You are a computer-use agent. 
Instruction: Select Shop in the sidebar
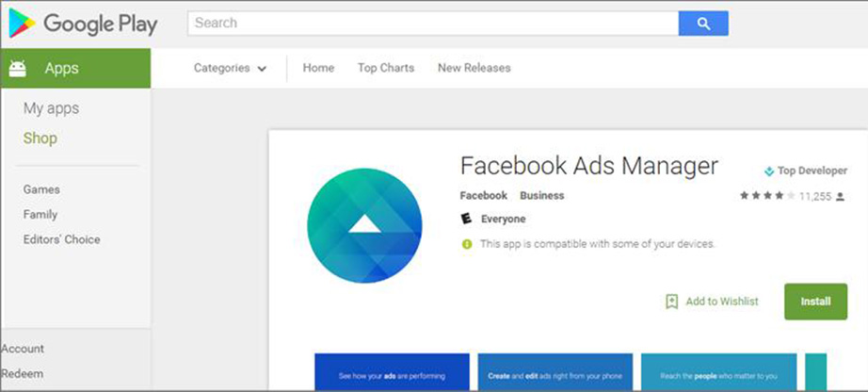pos(40,139)
